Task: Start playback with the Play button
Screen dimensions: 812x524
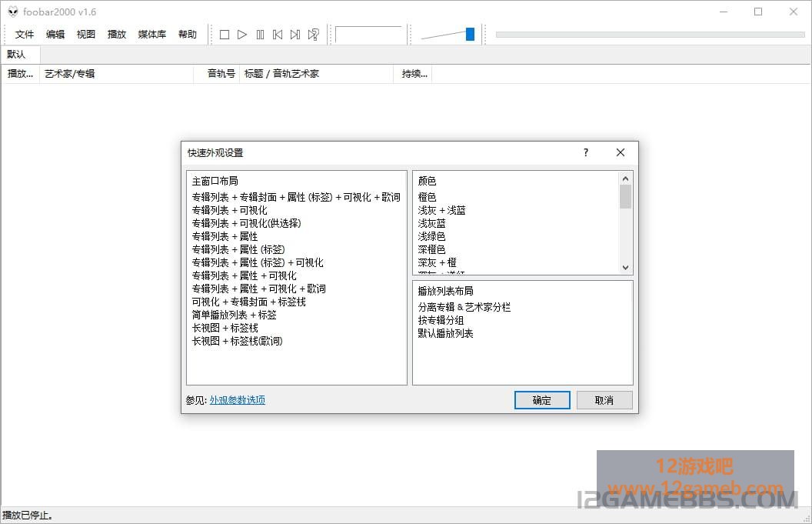Action: (242, 35)
